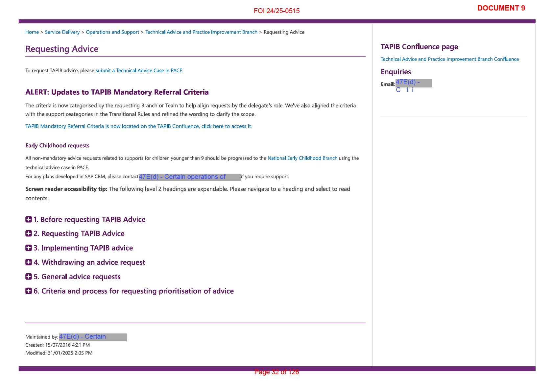Go to Home breadcrumb

(32, 32)
